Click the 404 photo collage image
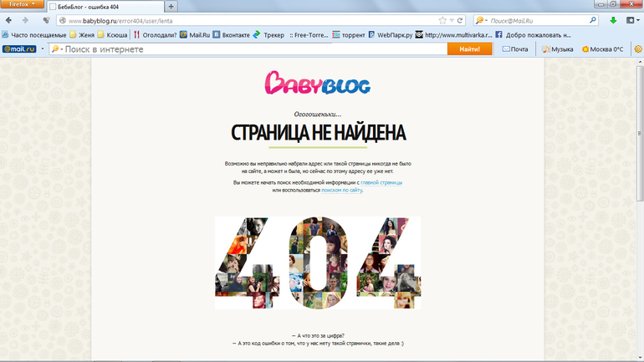Image resolution: width=644 pixels, height=362 pixels. coord(318,263)
